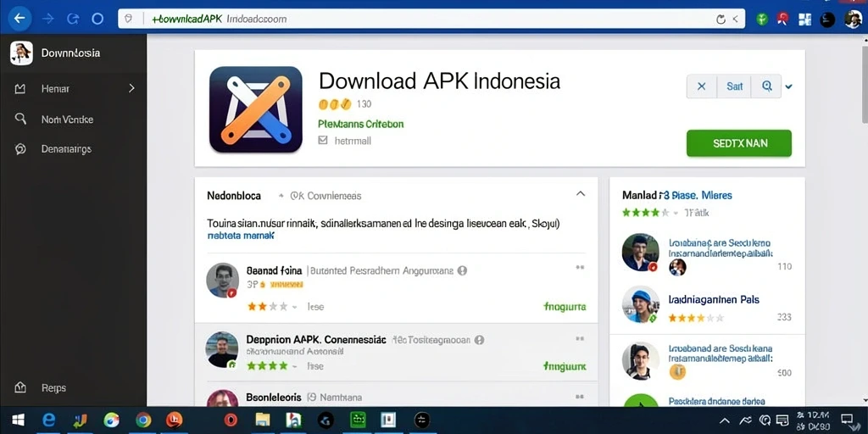Screen dimensions: 868x434
Task: Click the Beanad foina reviewer avatar
Action: coord(223,280)
